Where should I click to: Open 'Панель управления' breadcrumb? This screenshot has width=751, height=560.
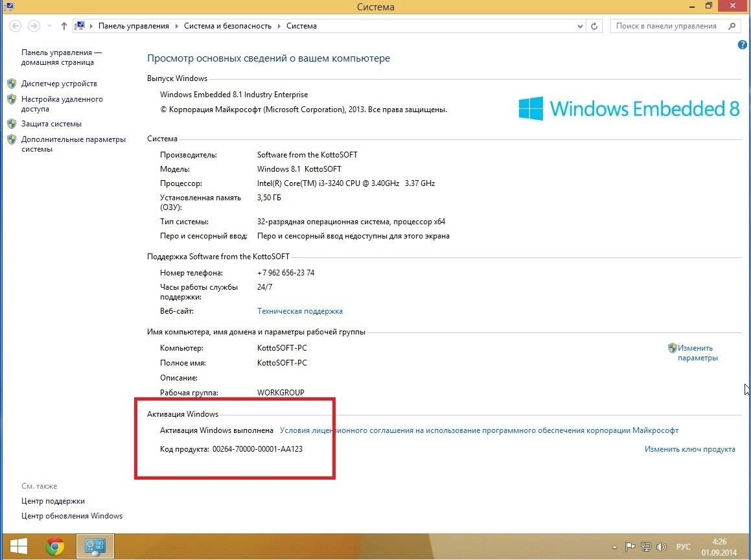click(133, 26)
